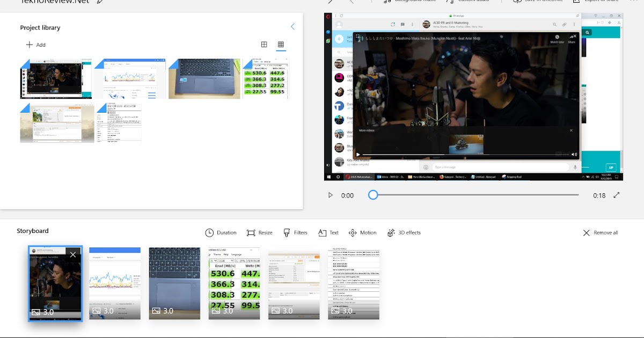
Task: Open Filters for the selected clip
Action: 295,233
